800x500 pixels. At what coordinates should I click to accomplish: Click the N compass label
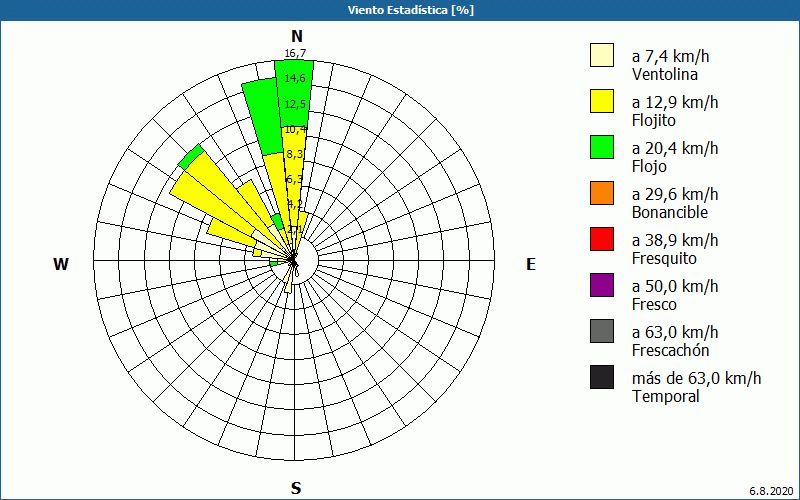tap(296, 36)
